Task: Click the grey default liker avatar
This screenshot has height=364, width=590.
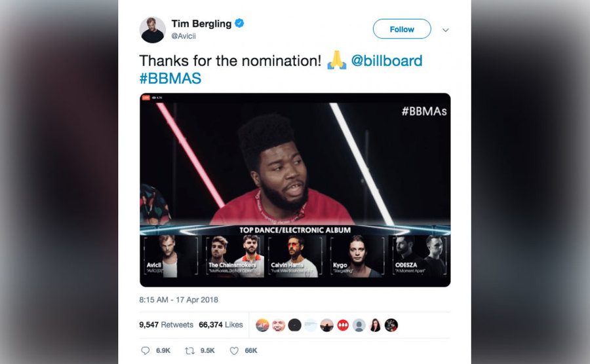Action: click(x=359, y=325)
